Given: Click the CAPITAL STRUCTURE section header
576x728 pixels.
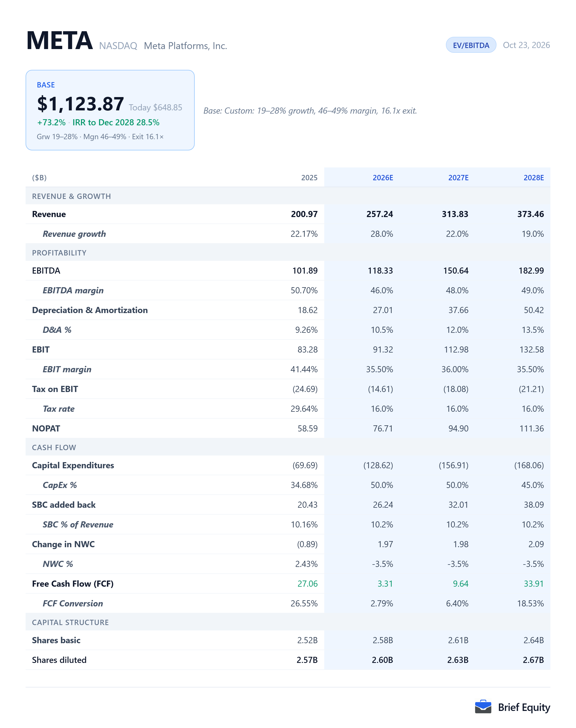Looking at the screenshot, I should point(70,622).
